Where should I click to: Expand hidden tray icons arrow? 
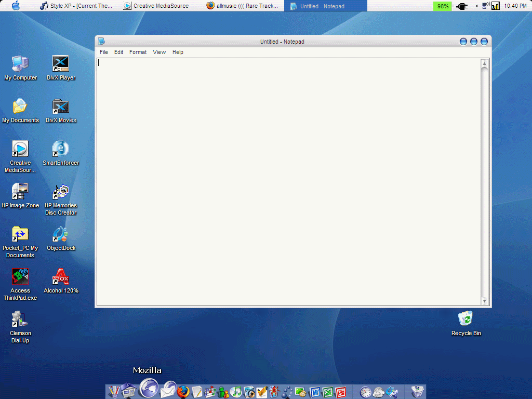pyautogui.click(x=477, y=6)
